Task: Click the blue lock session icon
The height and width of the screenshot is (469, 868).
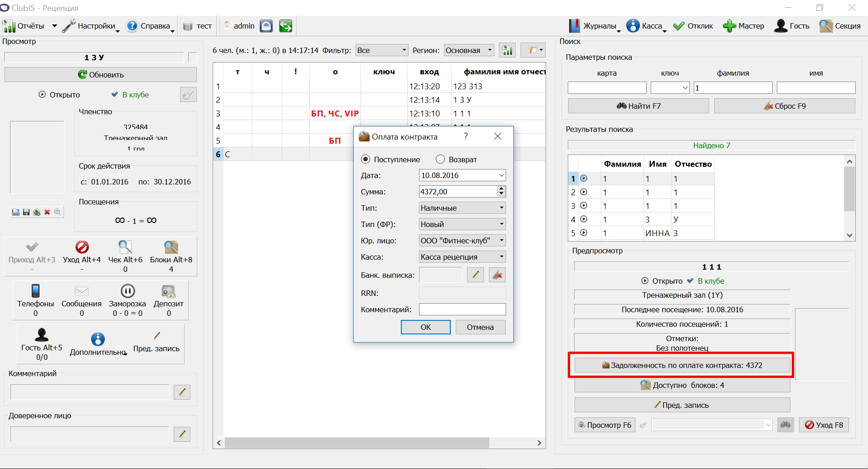Action: tap(266, 26)
